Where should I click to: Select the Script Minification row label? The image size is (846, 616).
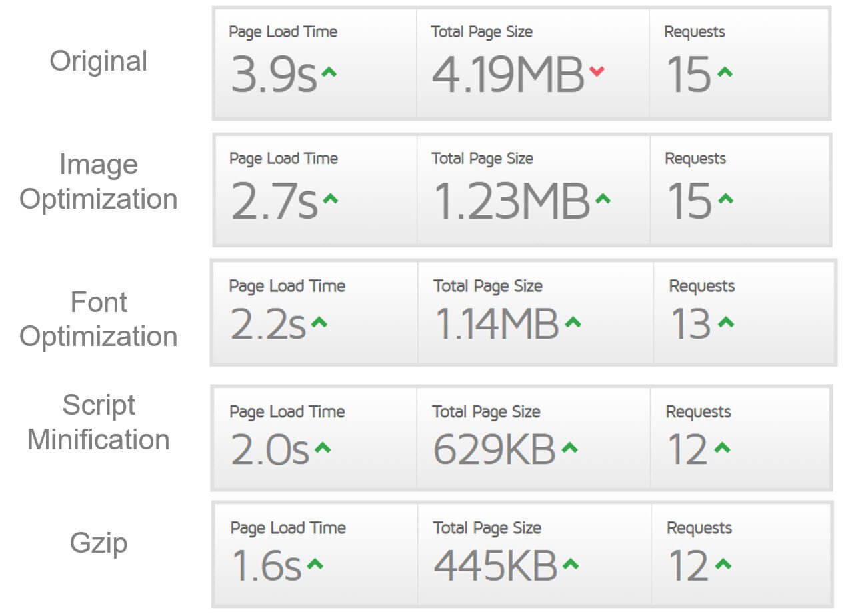click(98, 423)
